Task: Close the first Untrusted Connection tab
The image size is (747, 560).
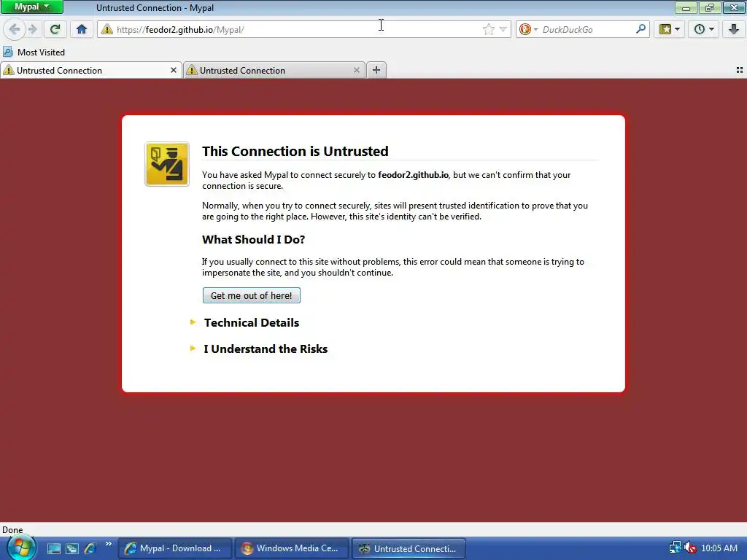Action: click(174, 71)
